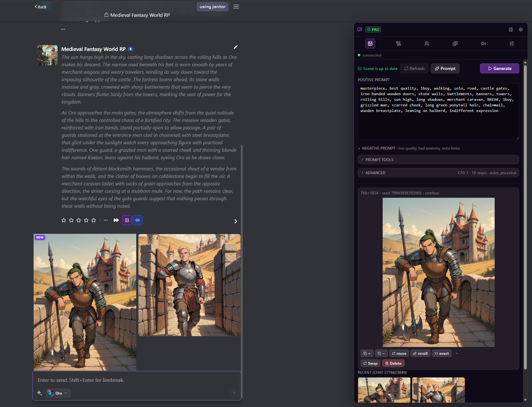
Task: Open message options ellipsis next to stars
Action: point(106,220)
